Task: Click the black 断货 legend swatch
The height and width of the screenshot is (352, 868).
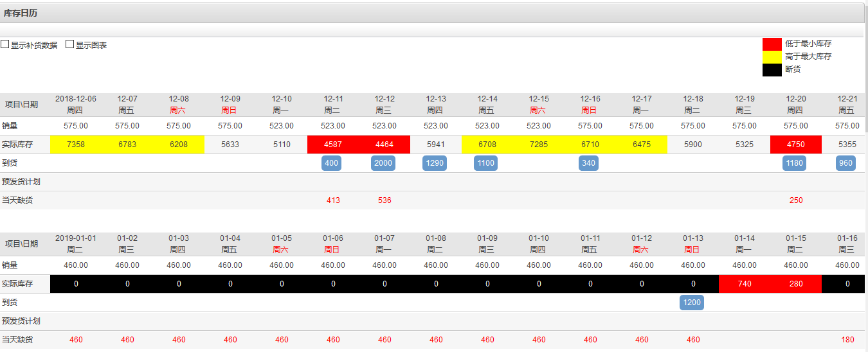Action: click(x=772, y=69)
